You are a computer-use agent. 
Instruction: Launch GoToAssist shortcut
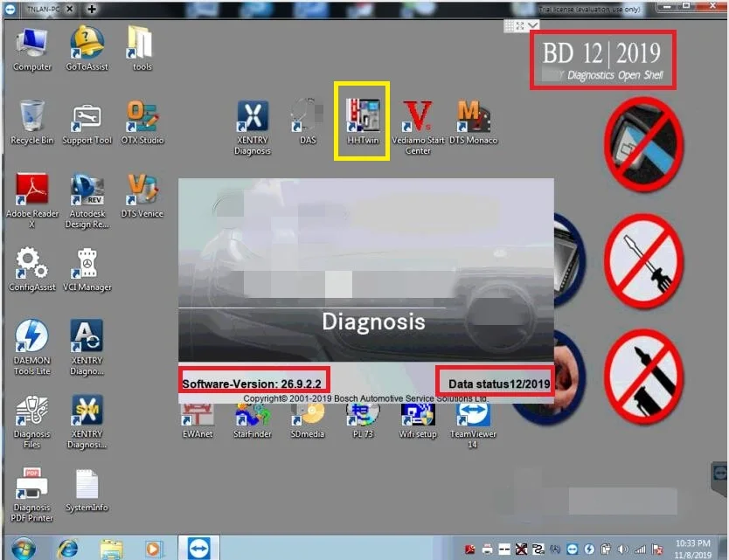tap(87, 50)
